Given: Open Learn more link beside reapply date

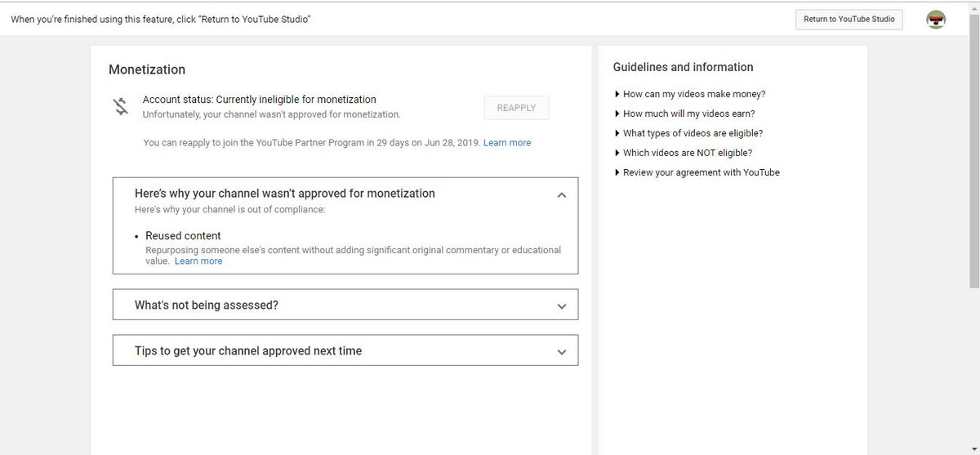Looking at the screenshot, I should pyautogui.click(x=507, y=143).
